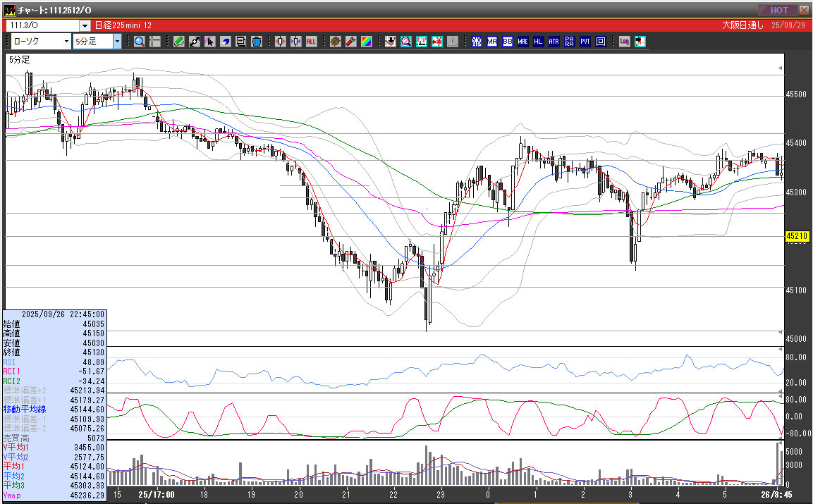Click the magnifying glass zoom icon
The image size is (813, 504).
point(140,42)
